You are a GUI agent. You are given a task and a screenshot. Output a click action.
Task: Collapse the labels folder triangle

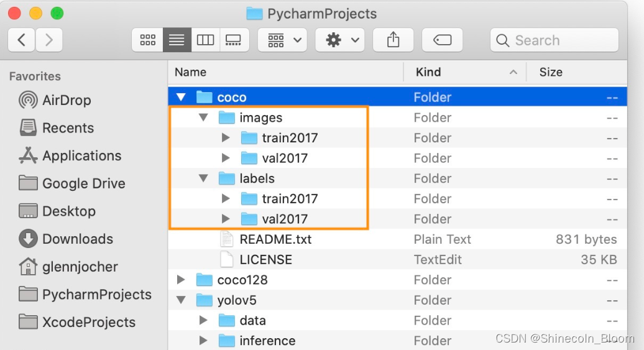(x=203, y=178)
